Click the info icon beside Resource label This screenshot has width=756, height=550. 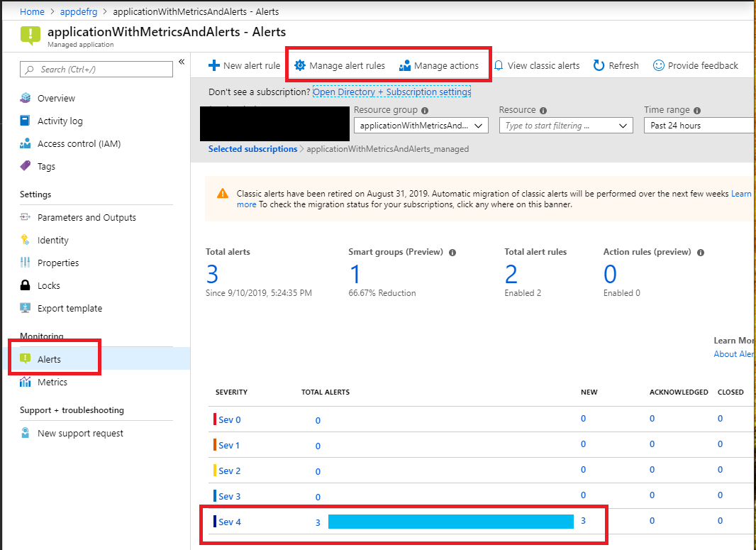(x=543, y=111)
